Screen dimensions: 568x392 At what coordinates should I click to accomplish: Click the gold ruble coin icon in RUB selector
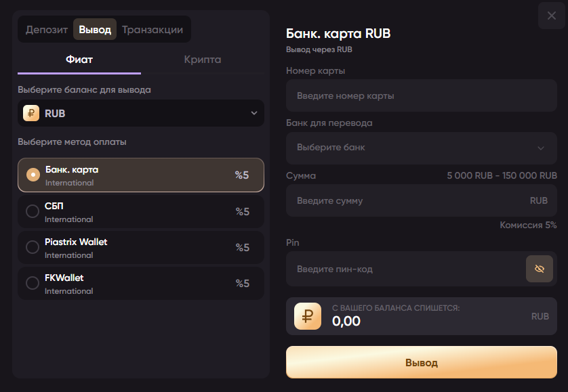pos(31,112)
